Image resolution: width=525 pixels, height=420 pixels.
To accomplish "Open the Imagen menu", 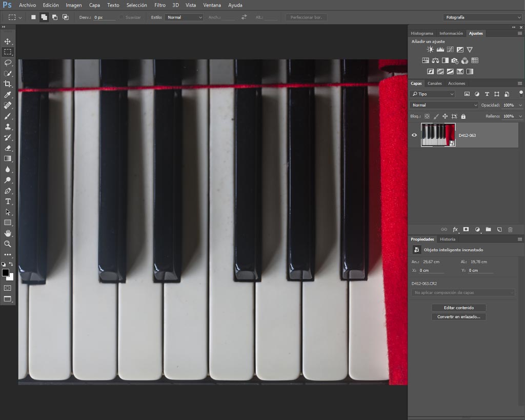I will tap(74, 5).
